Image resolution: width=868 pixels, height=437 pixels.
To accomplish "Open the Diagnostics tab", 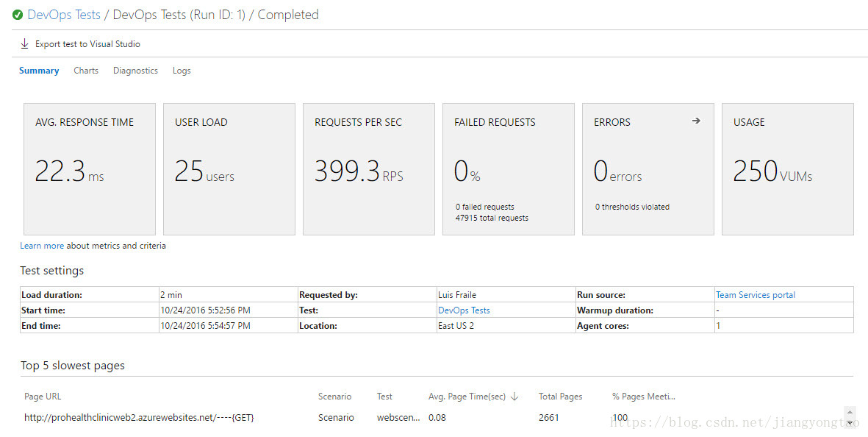I will coord(136,71).
